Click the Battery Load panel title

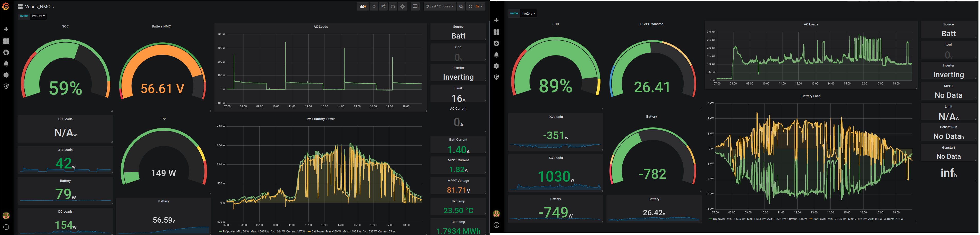tap(811, 96)
